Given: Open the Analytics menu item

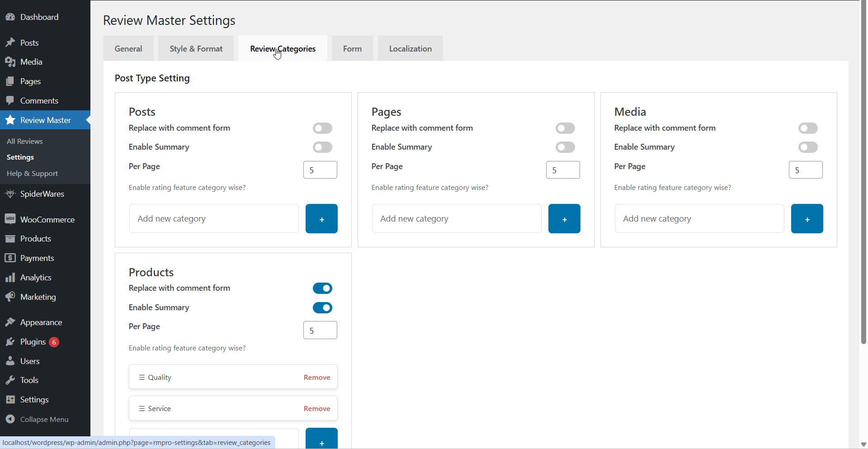Looking at the screenshot, I should 45,278.
